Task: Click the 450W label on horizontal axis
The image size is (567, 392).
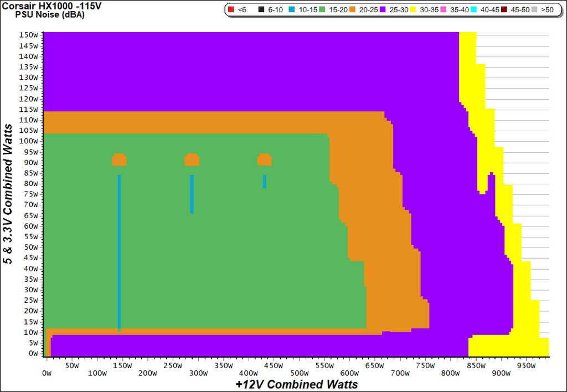Action: pyautogui.click(x=274, y=365)
